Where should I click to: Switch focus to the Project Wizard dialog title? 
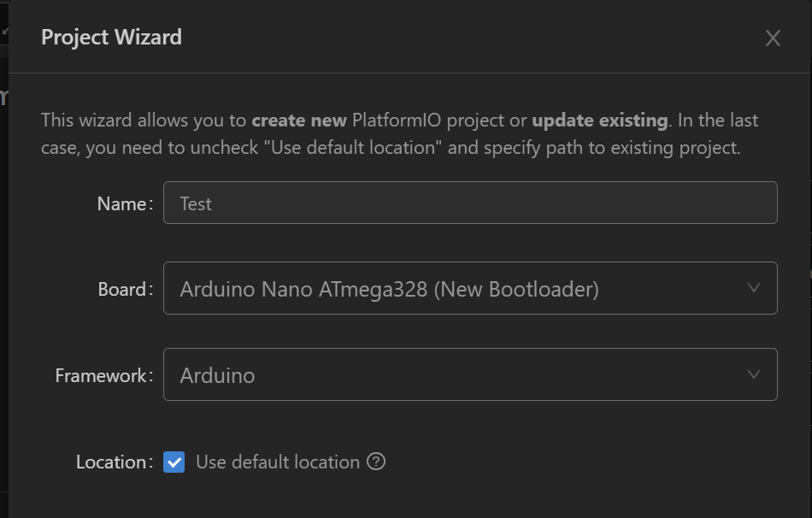(x=111, y=37)
